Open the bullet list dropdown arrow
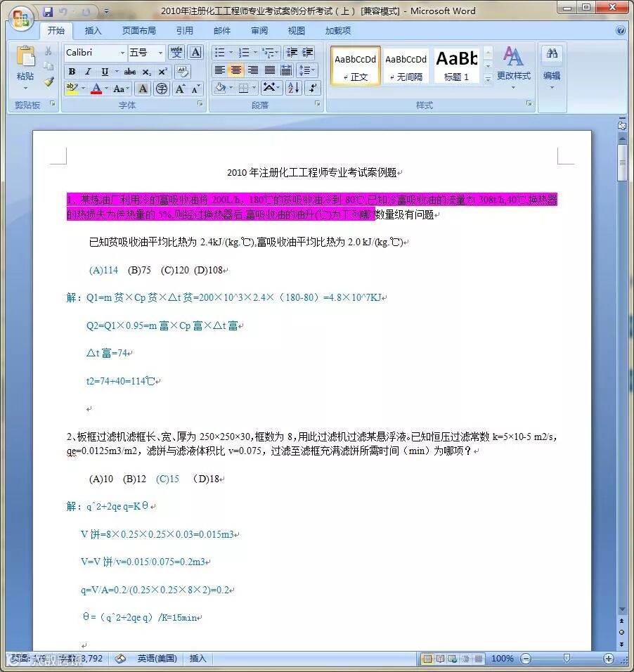Viewport: 634px width, 672px height. click(x=231, y=52)
